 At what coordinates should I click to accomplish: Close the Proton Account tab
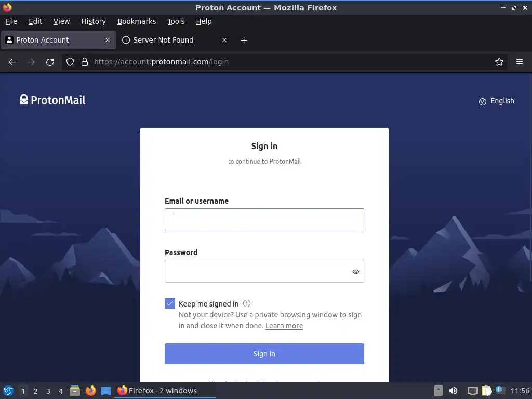108,40
